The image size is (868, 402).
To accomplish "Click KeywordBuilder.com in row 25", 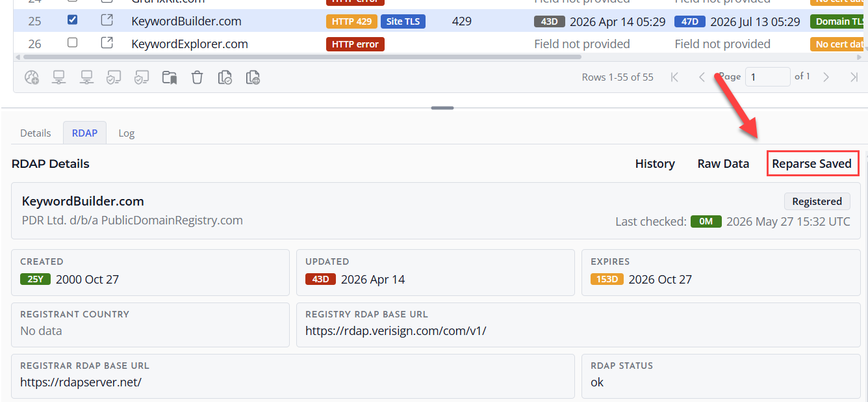I will [186, 21].
